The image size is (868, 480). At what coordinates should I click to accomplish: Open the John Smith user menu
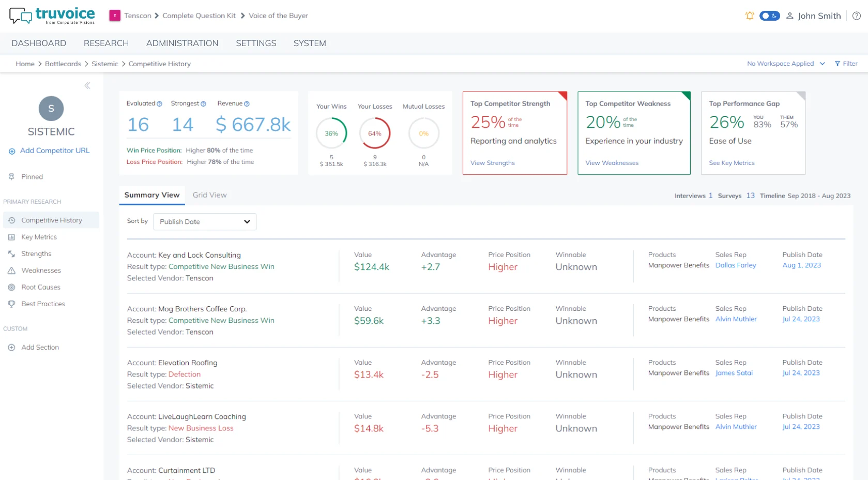[x=814, y=16]
